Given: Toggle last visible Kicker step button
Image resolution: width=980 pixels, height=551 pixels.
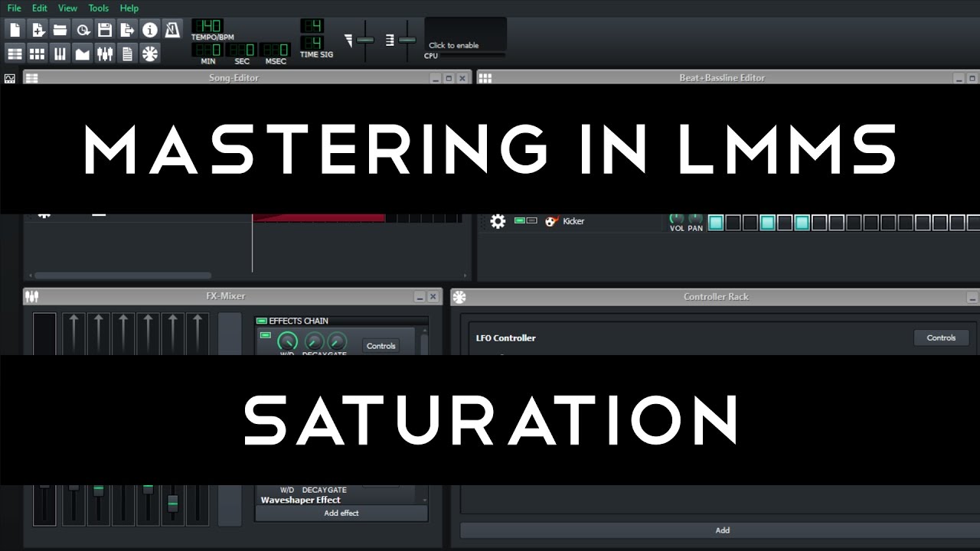Looking at the screenshot, I should 974,223.
